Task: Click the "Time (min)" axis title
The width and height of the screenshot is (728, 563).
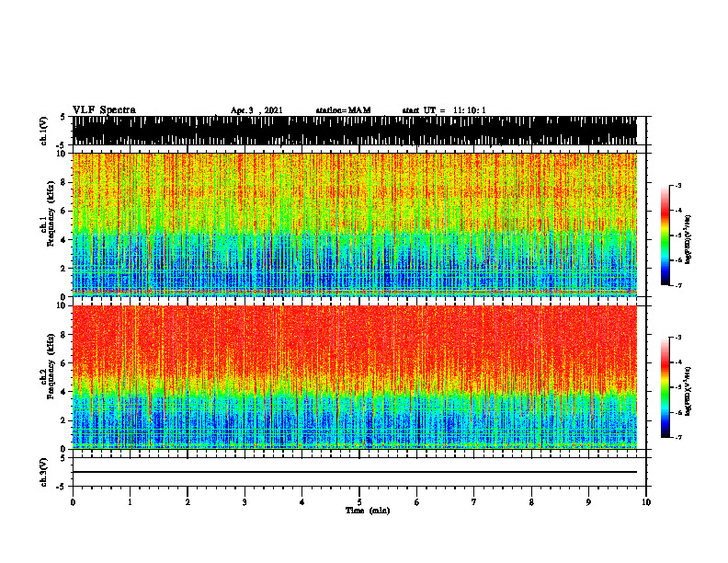Action: (x=368, y=511)
